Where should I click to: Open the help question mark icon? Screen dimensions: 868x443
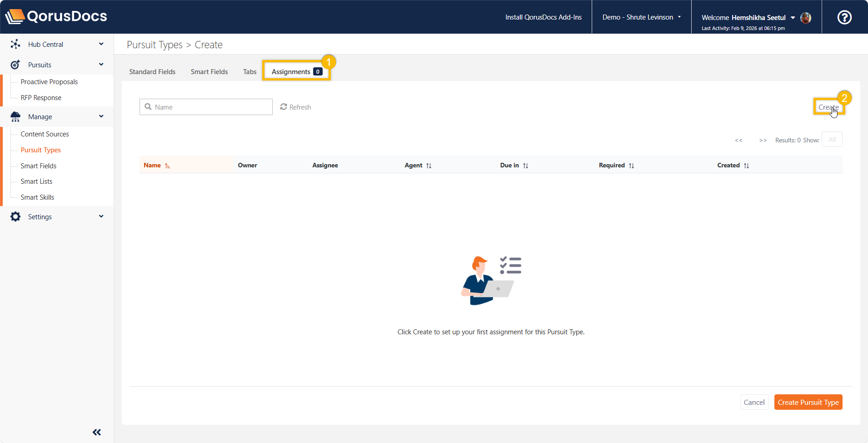[x=844, y=17]
